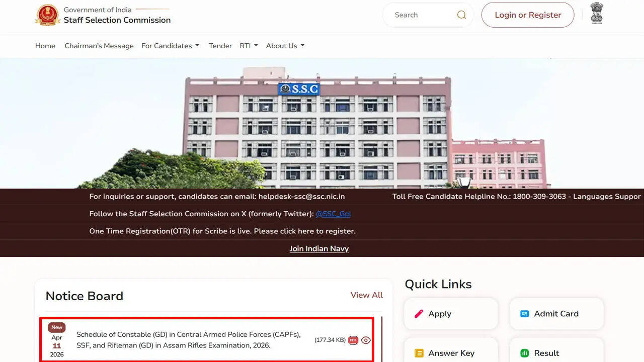Switch to the Home menu item
Screen dimensions: 644x362
(x=45, y=45)
